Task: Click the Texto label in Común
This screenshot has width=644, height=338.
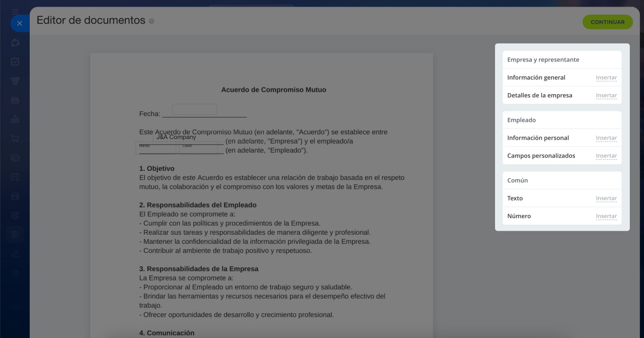Action: tap(515, 198)
